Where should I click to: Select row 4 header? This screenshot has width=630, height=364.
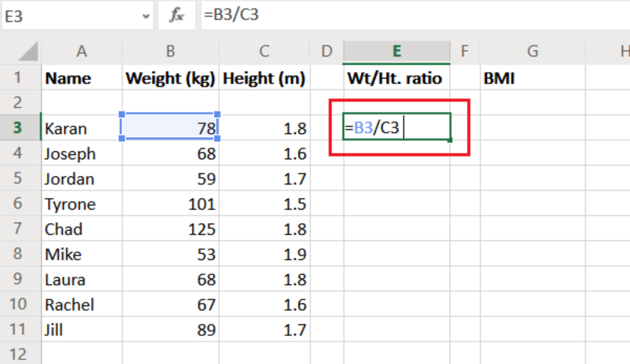pyautogui.click(x=20, y=153)
